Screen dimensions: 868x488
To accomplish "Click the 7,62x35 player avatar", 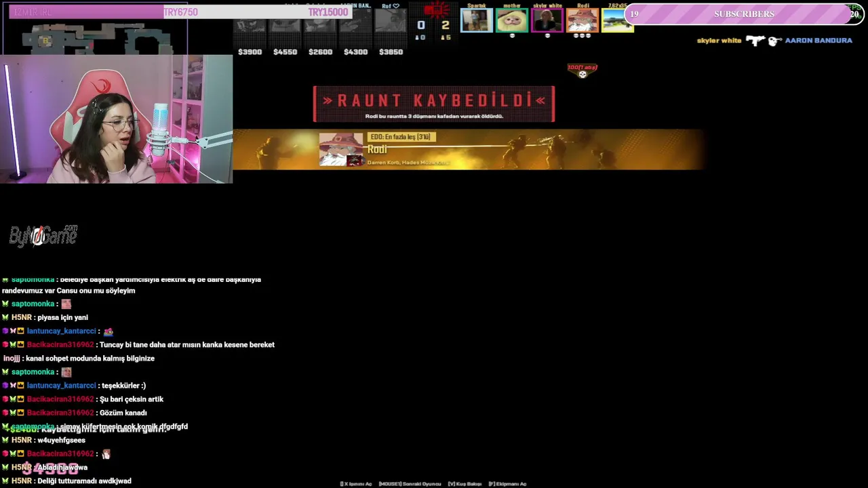I will [618, 20].
